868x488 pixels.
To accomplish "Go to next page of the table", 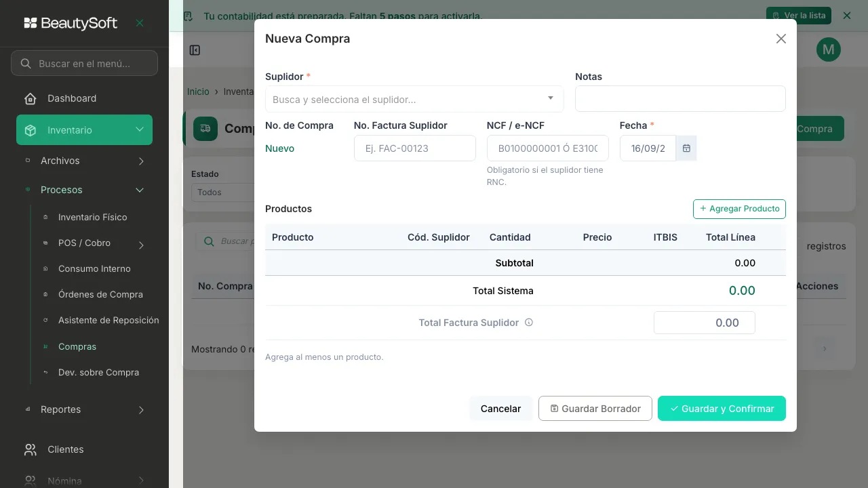I will click(x=825, y=348).
